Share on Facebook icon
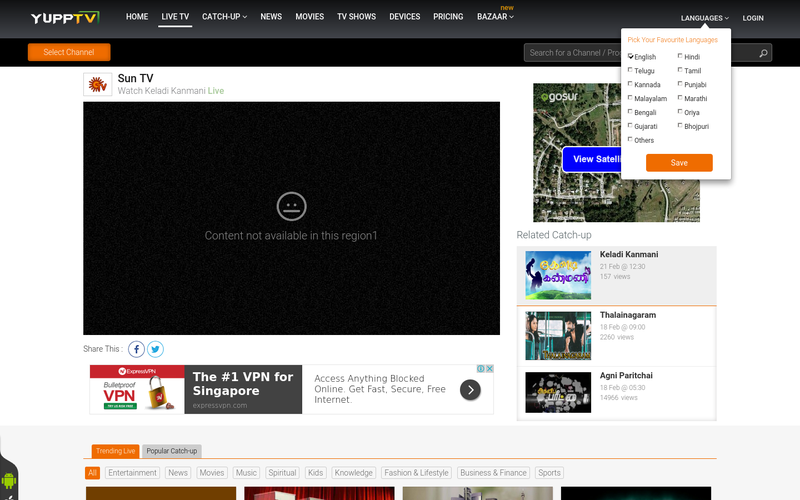800x500 pixels. coord(136,349)
